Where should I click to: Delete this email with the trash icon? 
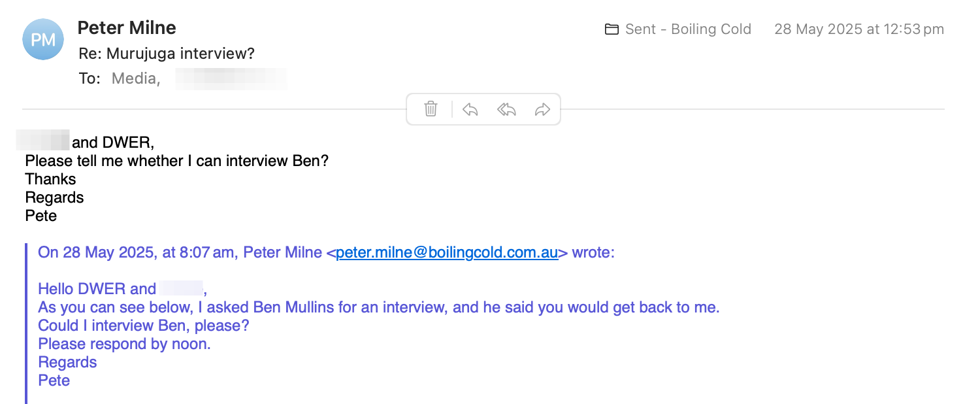431,109
